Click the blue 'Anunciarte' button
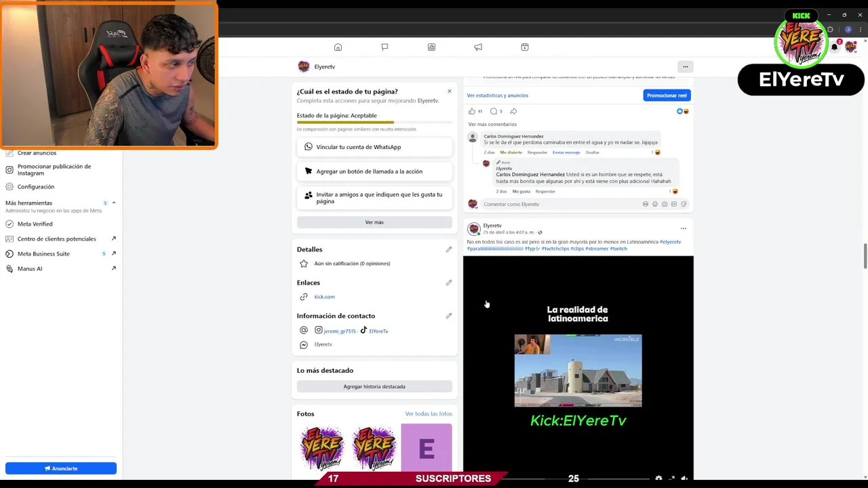The width and height of the screenshot is (868, 488). [x=61, y=468]
